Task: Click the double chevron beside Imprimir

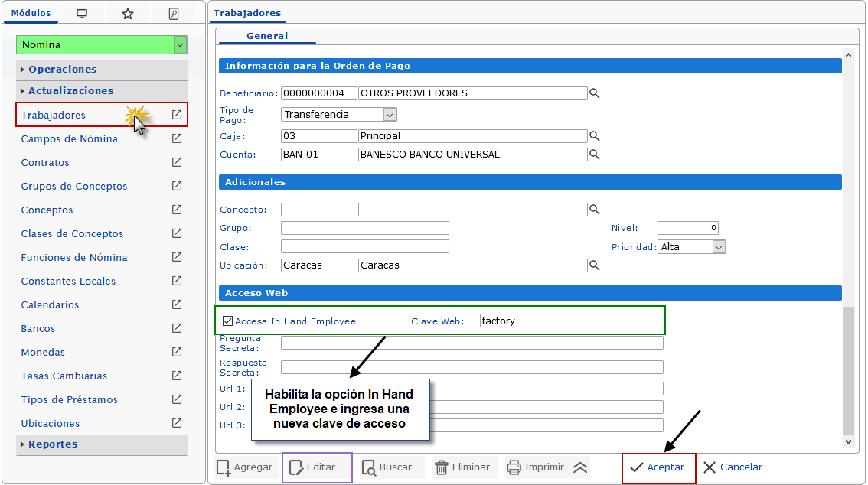Action: coord(580,467)
